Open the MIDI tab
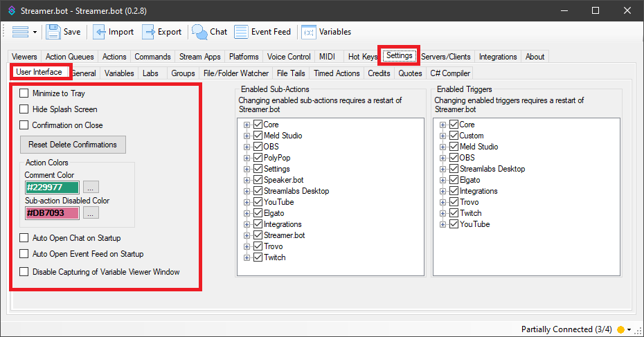The height and width of the screenshot is (337, 644). (327, 57)
